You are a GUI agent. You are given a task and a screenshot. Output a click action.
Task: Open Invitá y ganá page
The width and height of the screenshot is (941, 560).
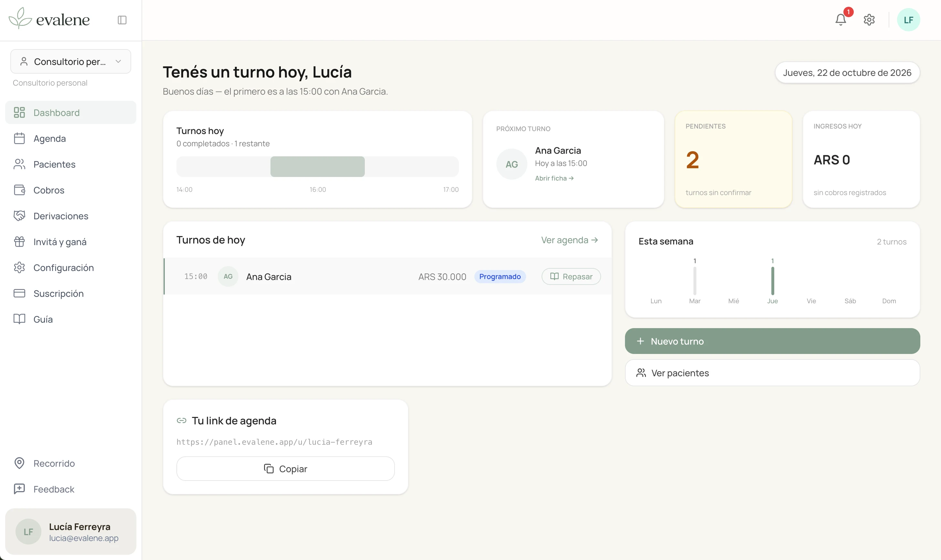click(x=70, y=242)
